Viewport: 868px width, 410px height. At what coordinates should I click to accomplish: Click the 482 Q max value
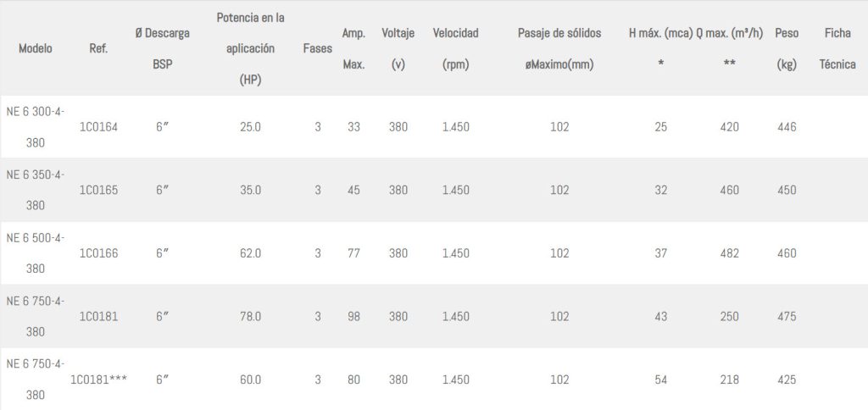729,253
